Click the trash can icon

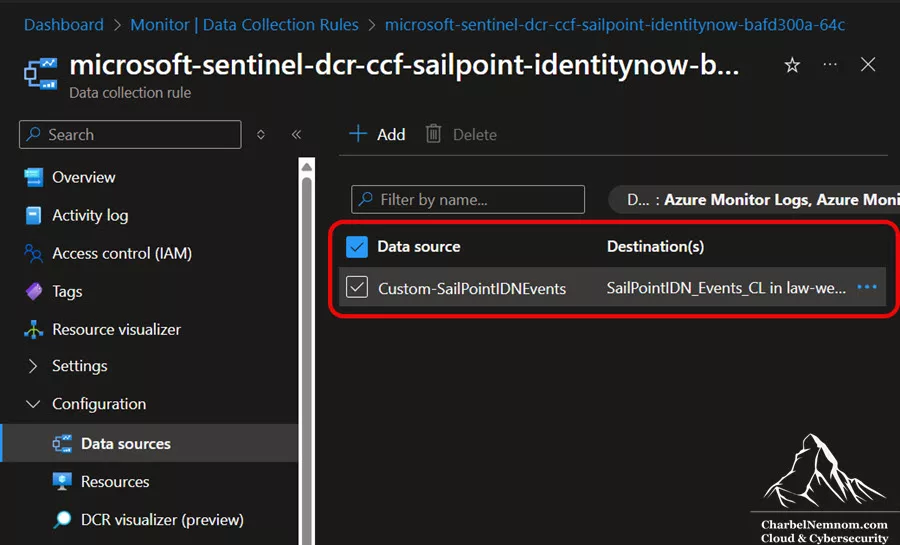(433, 134)
